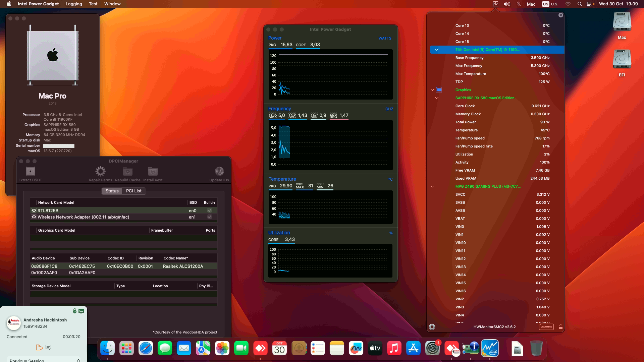Click the Rebuild Cache icon
The image size is (644, 362).
pos(127,171)
